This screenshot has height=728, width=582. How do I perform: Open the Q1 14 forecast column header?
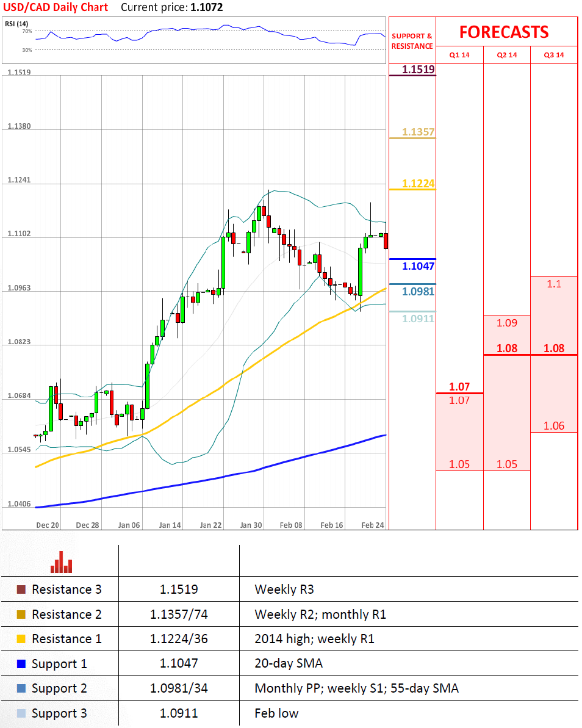(x=459, y=55)
